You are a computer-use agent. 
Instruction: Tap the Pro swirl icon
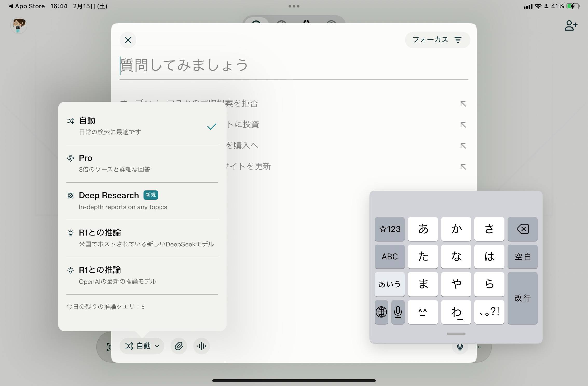[x=71, y=158]
